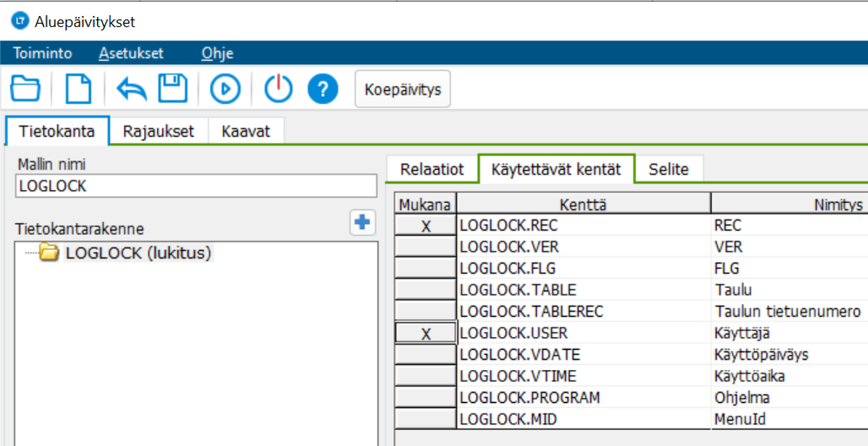Screen dimensions: 868x446
Task: Open the Asetukset menu
Action: (131, 53)
